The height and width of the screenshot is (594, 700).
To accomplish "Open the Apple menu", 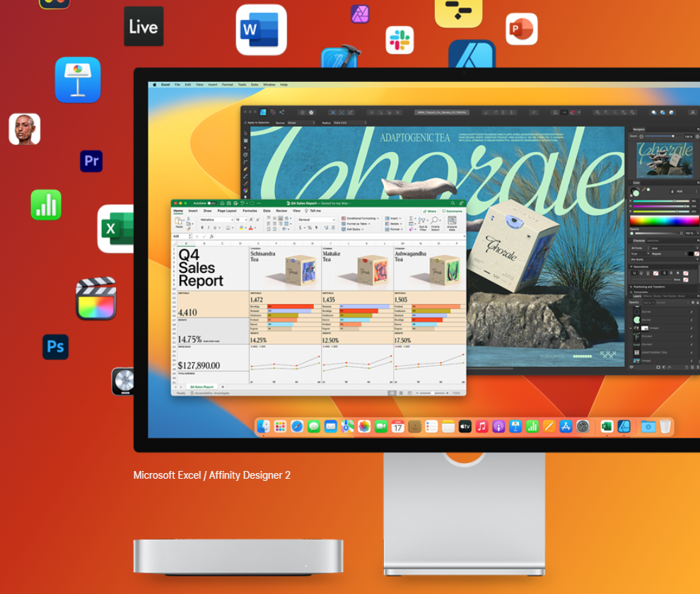I will point(155,84).
